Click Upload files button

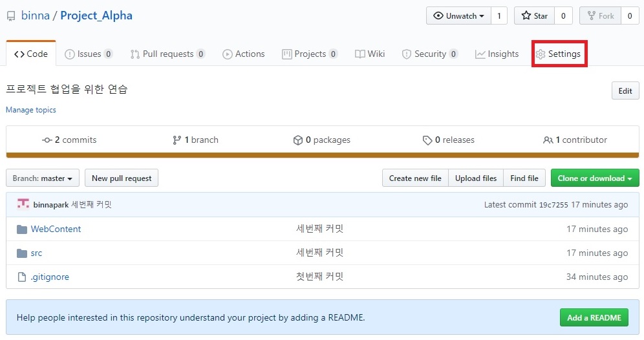[x=476, y=178]
